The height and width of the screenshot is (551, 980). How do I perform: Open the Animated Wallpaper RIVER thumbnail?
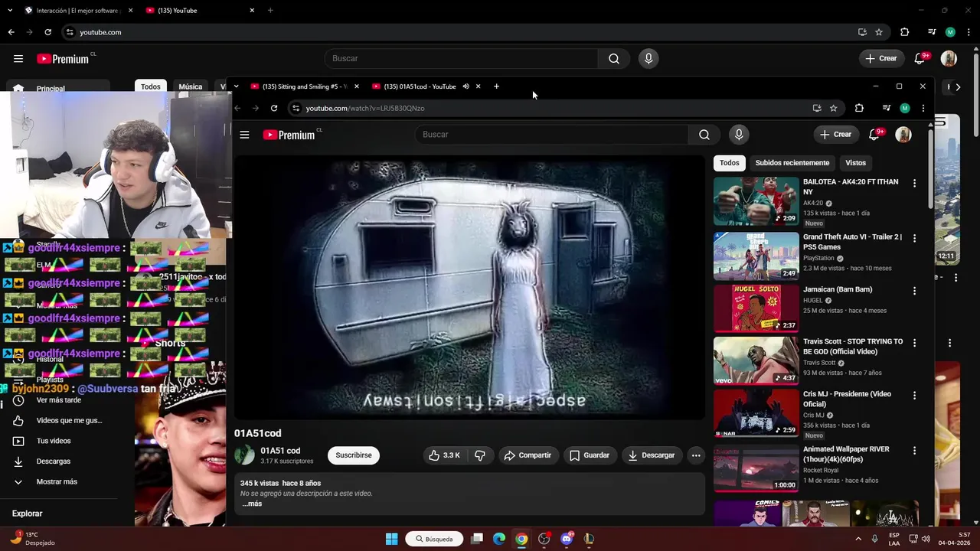coord(756,469)
